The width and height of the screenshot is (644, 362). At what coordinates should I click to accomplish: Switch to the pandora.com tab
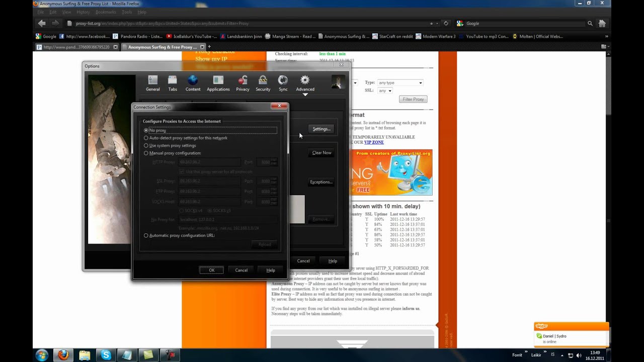click(x=77, y=47)
